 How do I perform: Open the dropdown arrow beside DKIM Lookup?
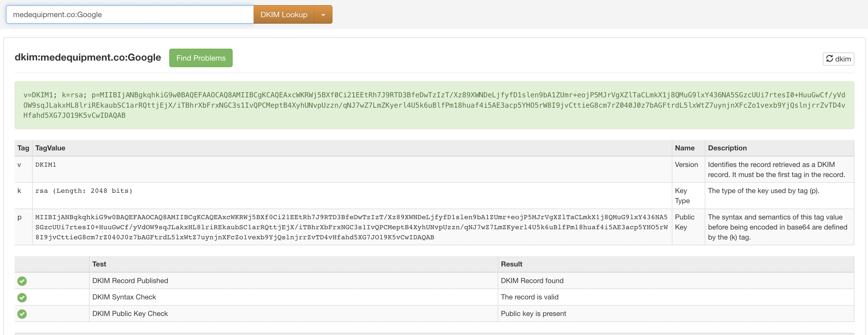tap(323, 14)
